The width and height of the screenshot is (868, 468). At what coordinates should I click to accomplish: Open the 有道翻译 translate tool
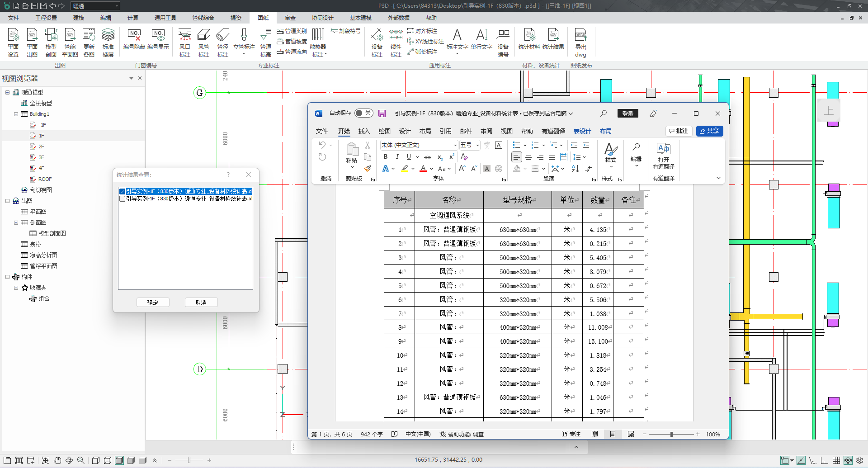[663, 149]
